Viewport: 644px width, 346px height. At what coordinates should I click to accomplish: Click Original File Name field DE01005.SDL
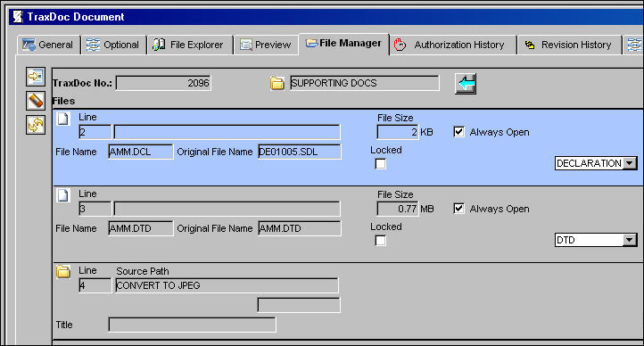[300, 152]
